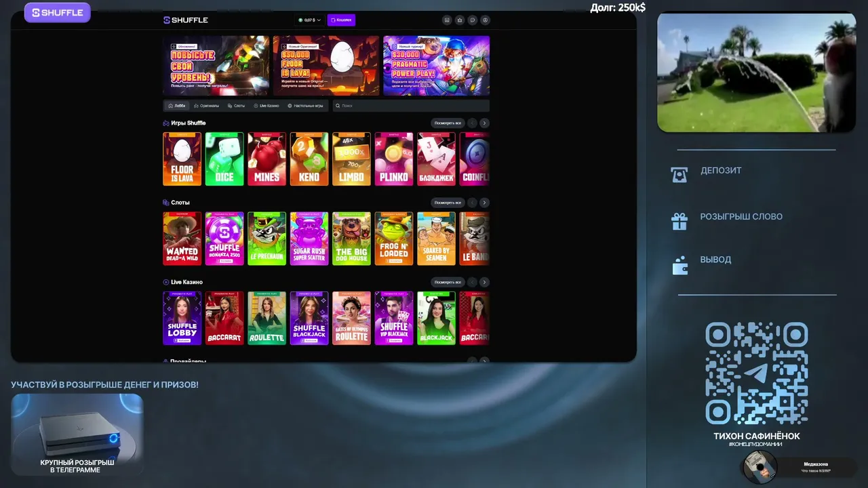868x488 pixels.
Task: Open The Big Dog House slot
Action: coord(351,239)
